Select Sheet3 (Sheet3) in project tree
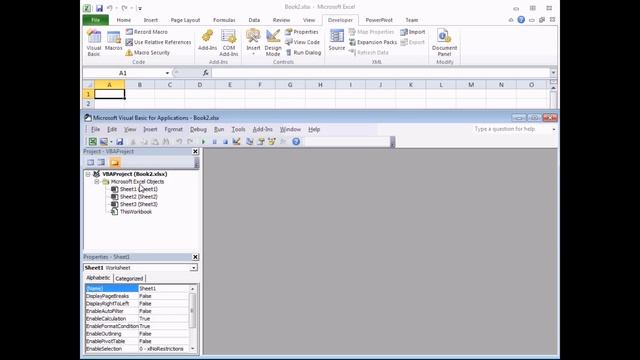 click(x=139, y=204)
